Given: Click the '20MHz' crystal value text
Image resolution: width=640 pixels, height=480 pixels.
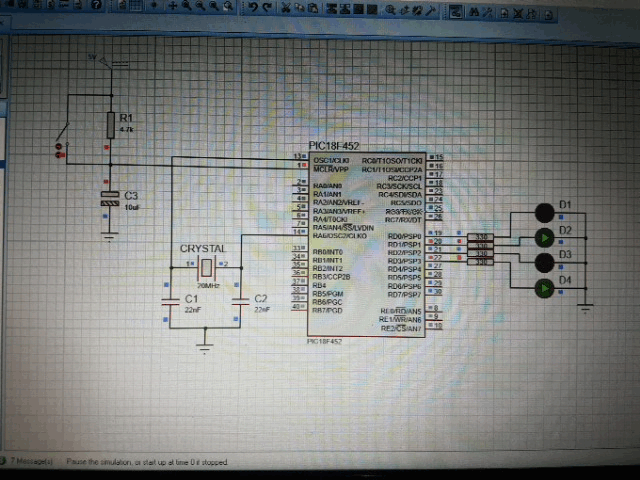Looking at the screenshot, I should [208, 285].
